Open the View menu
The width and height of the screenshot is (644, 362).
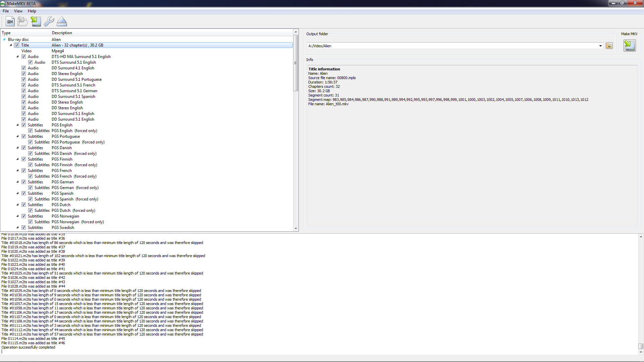click(x=18, y=11)
